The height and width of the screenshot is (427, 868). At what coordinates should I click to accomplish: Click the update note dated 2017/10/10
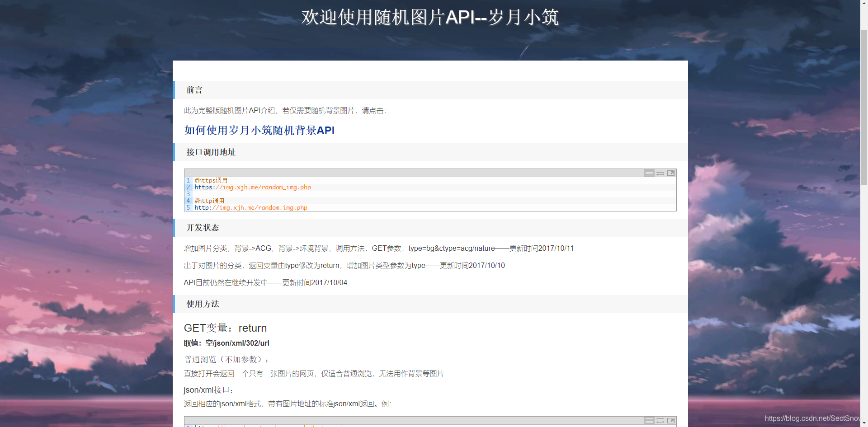344,266
